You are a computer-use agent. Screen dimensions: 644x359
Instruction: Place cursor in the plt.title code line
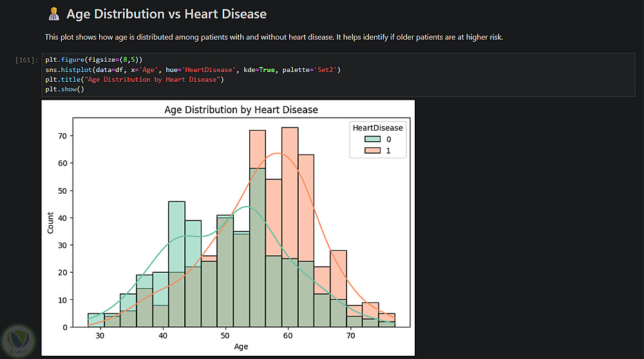click(134, 79)
